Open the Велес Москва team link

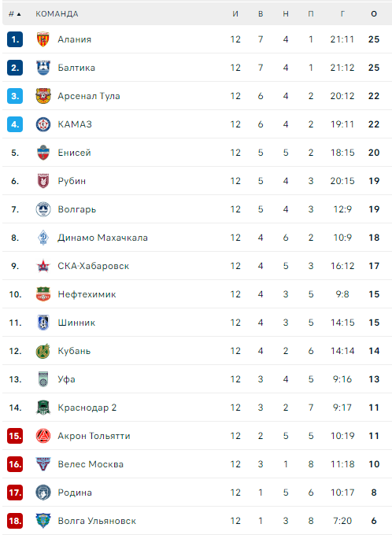[91, 464]
